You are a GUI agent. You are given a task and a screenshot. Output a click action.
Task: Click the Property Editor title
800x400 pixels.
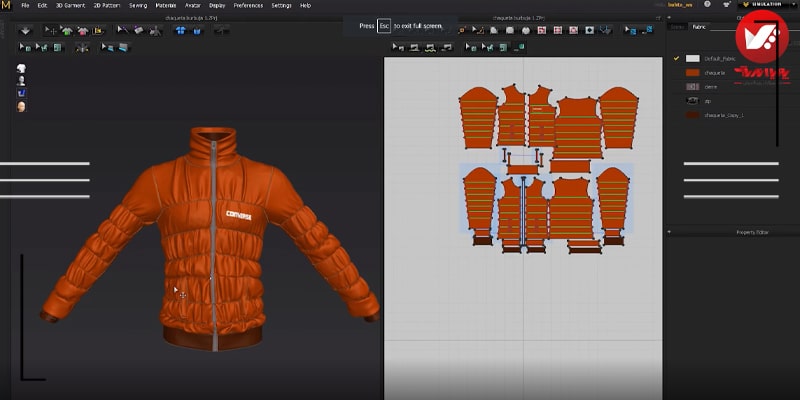[x=752, y=232]
